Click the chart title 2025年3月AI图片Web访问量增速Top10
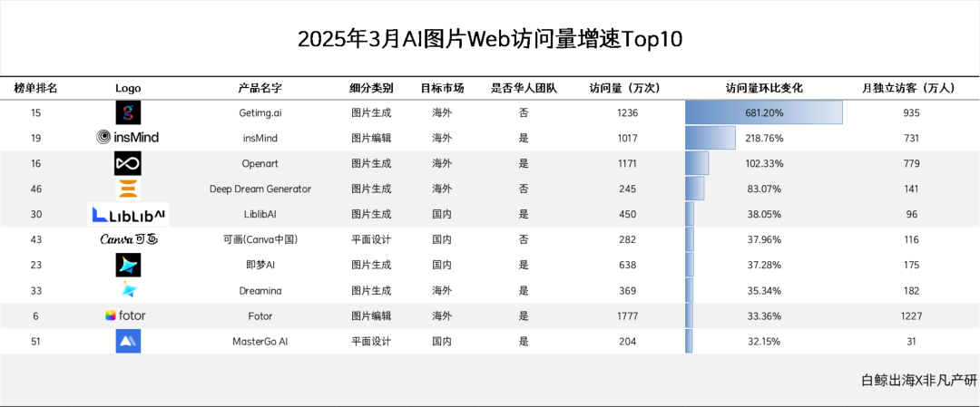 point(490,39)
